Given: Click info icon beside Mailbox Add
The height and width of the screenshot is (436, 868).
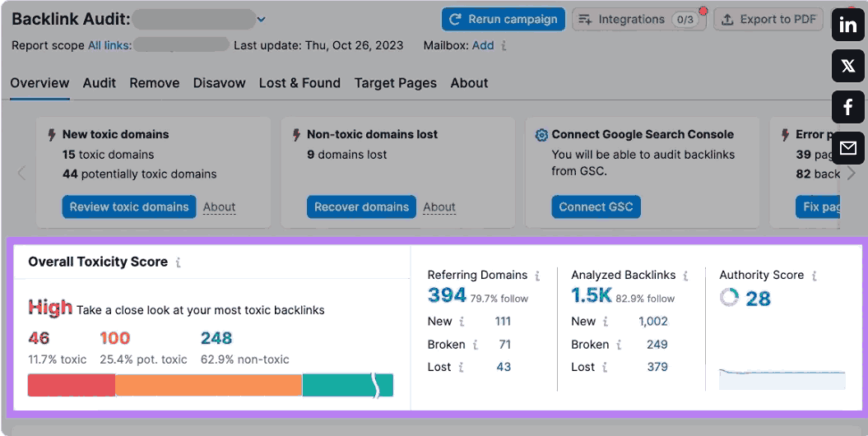Looking at the screenshot, I should coord(504,46).
